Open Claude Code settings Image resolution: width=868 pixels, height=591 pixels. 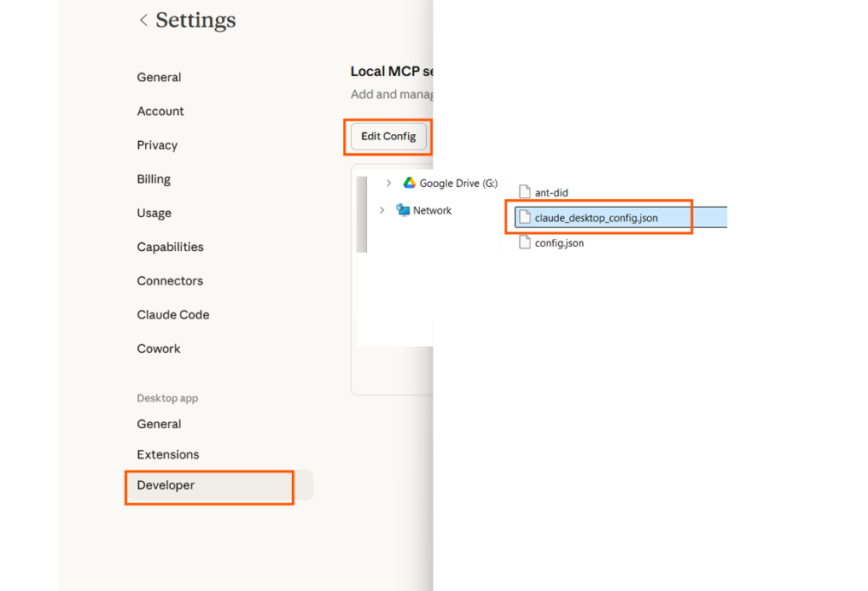(172, 314)
